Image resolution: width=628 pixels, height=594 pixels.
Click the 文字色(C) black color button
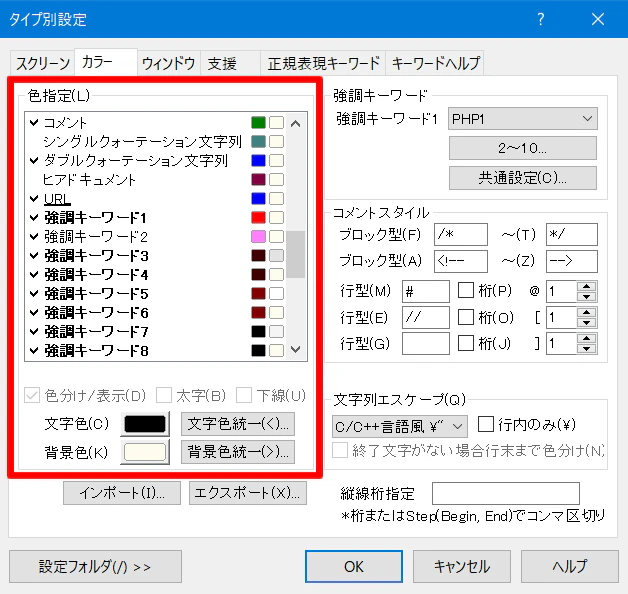pos(145,424)
